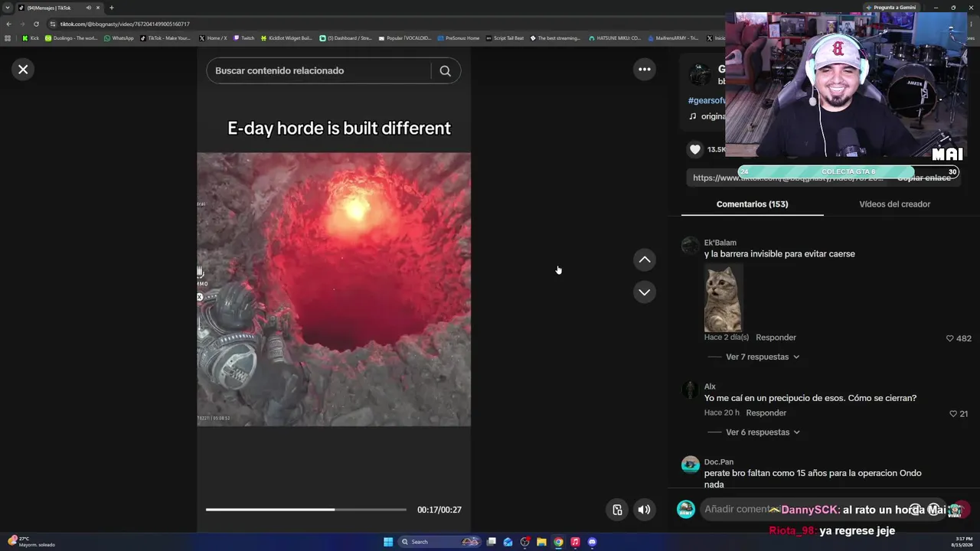Expand Ver 6 respuestas replies

(763, 432)
